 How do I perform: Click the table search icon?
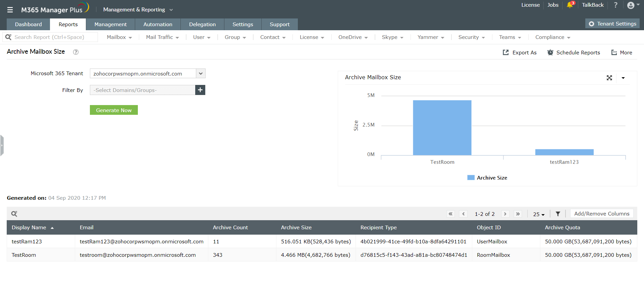point(14,214)
